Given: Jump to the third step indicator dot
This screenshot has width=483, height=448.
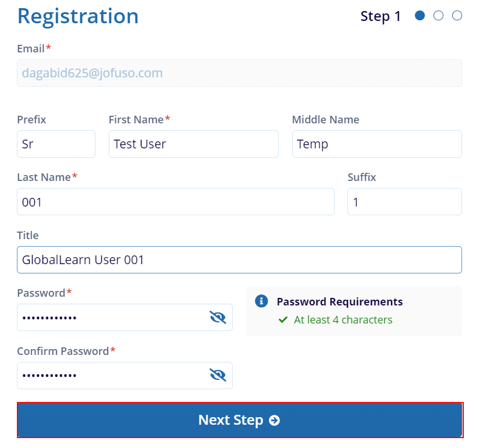Looking at the screenshot, I should [x=457, y=15].
